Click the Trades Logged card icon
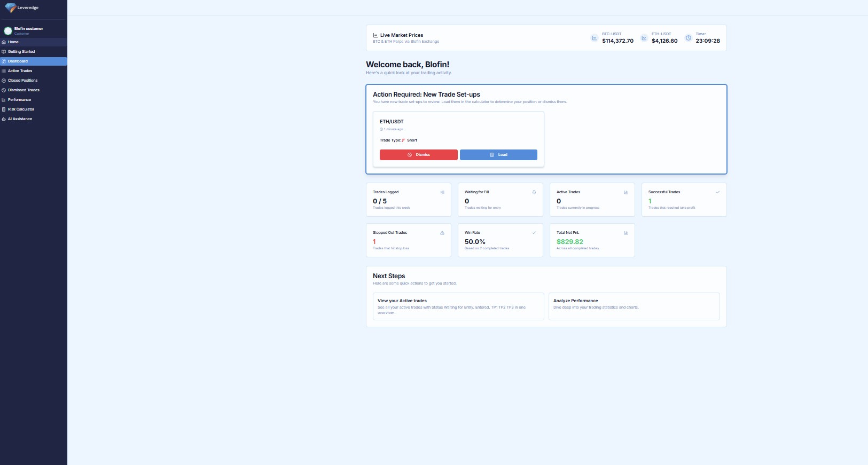 tap(442, 192)
